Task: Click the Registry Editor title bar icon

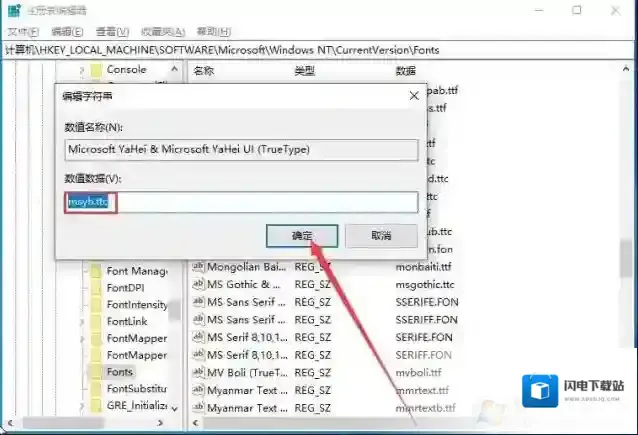Action: coord(11,10)
